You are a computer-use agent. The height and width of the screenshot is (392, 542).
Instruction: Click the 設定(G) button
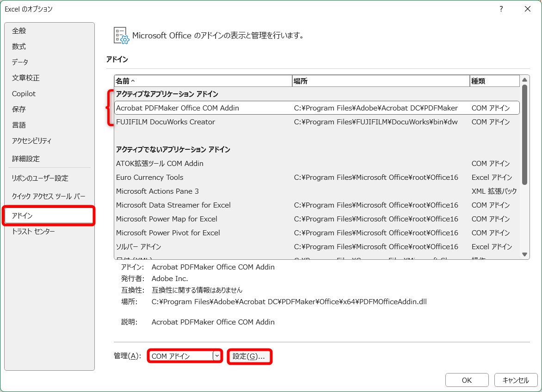point(249,356)
